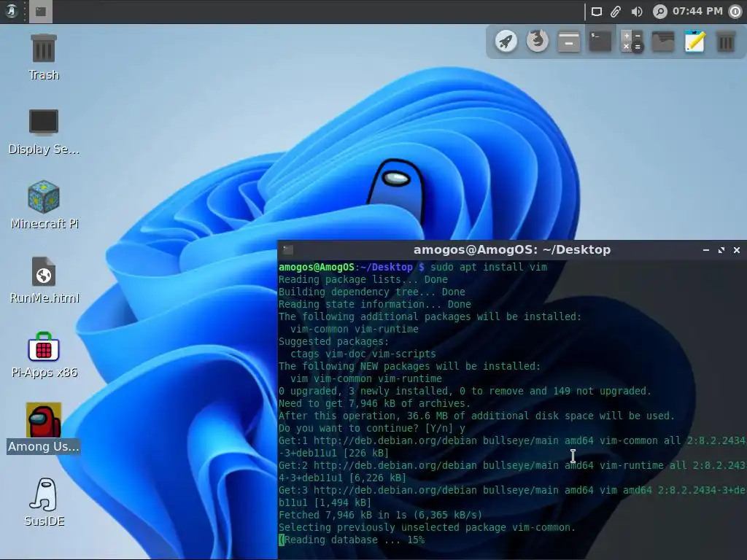The height and width of the screenshot is (560, 747).
Task: Open the AmogOS start menu crewmate icon
Action: click(11, 11)
